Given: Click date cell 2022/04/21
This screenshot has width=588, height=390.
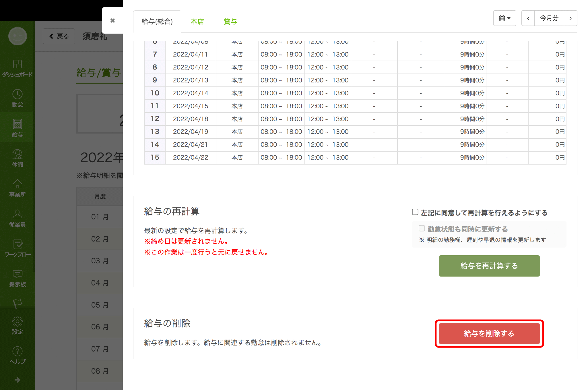Looking at the screenshot, I should (x=191, y=144).
